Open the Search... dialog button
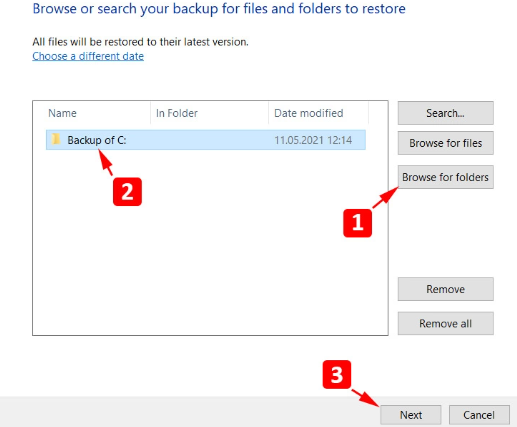The width and height of the screenshot is (517, 427). (x=445, y=113)
